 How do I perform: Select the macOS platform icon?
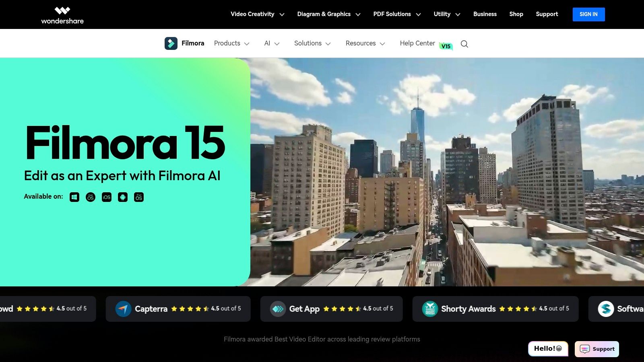91,197
